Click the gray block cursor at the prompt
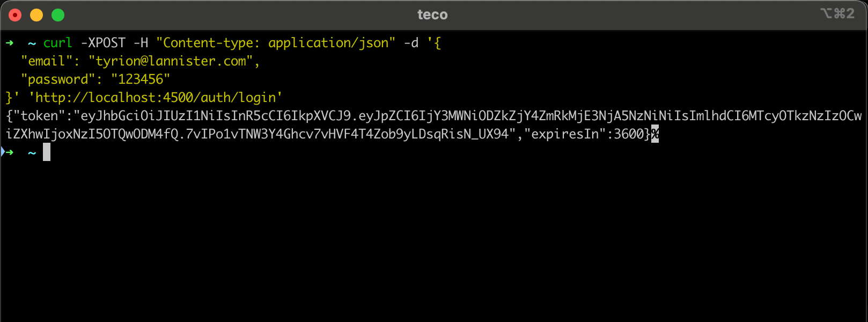This screenshot has height=322, width=868. [x=47, y=152]
